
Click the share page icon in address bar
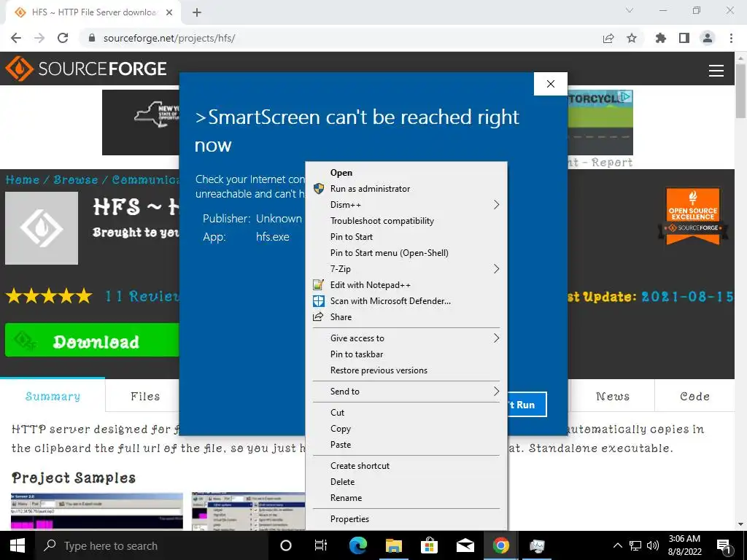pyautogui.click(x=608, y=38)
